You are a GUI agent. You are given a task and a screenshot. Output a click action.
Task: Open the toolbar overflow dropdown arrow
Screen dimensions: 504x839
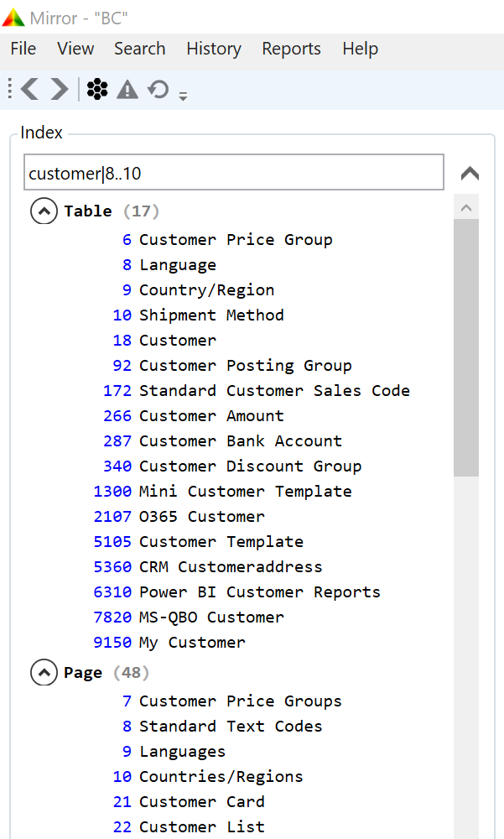click(183, 96)
